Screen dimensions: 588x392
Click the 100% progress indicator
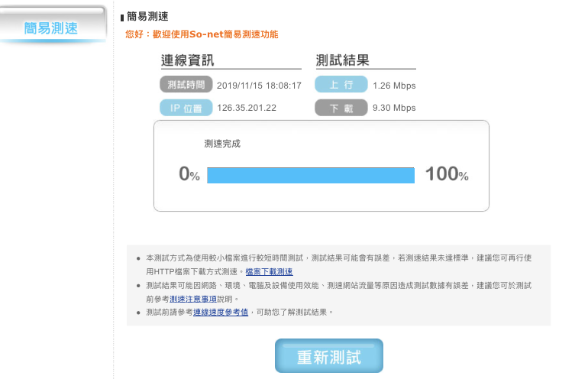tap(447, 174)
